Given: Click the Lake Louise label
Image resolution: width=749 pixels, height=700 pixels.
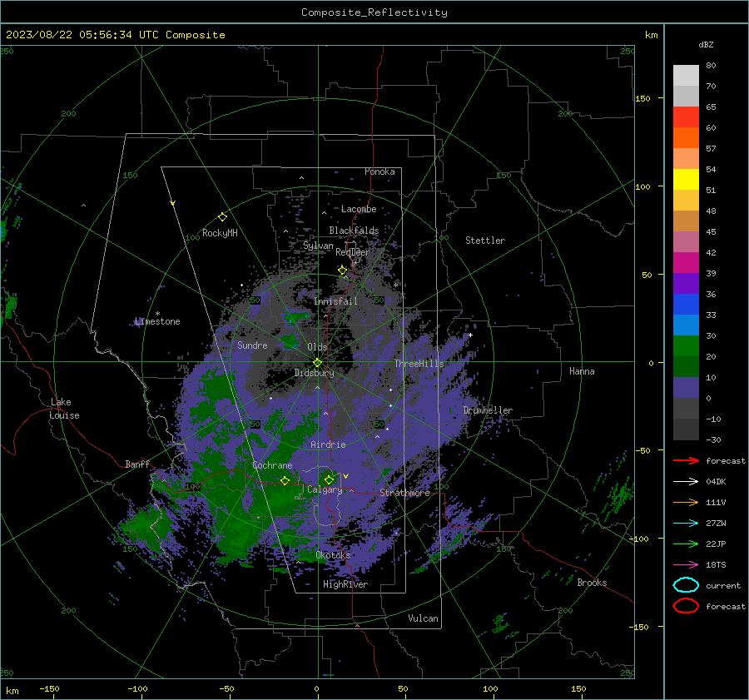Looking at the screenshot, I should [x=64, y=409].
